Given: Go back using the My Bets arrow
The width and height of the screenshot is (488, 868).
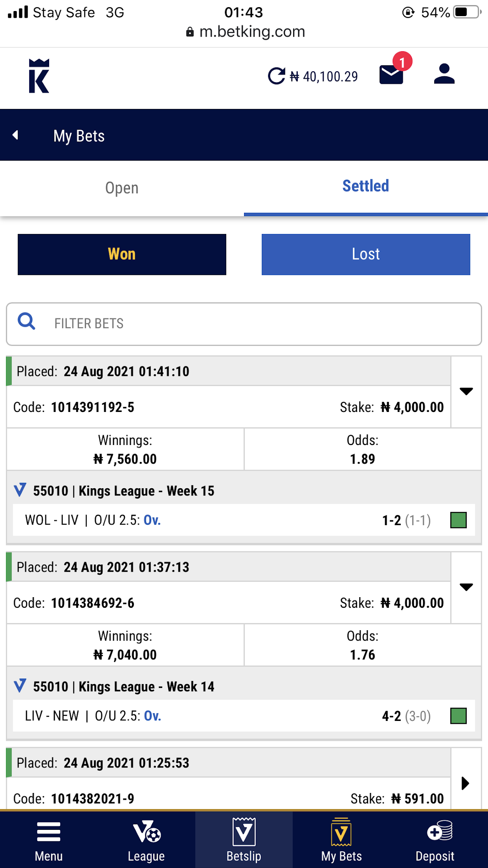Looking at the screenshot, I should [16, 135].
